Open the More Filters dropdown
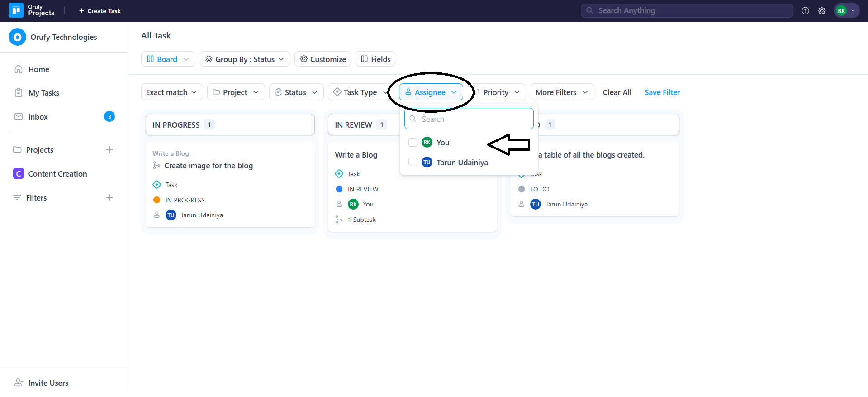 click(x=561, y=92)
